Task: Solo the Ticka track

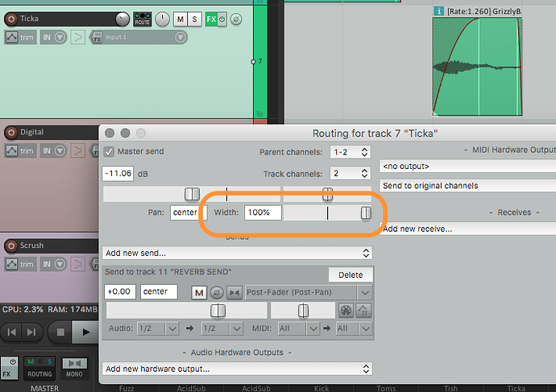Action: [195, 19]
